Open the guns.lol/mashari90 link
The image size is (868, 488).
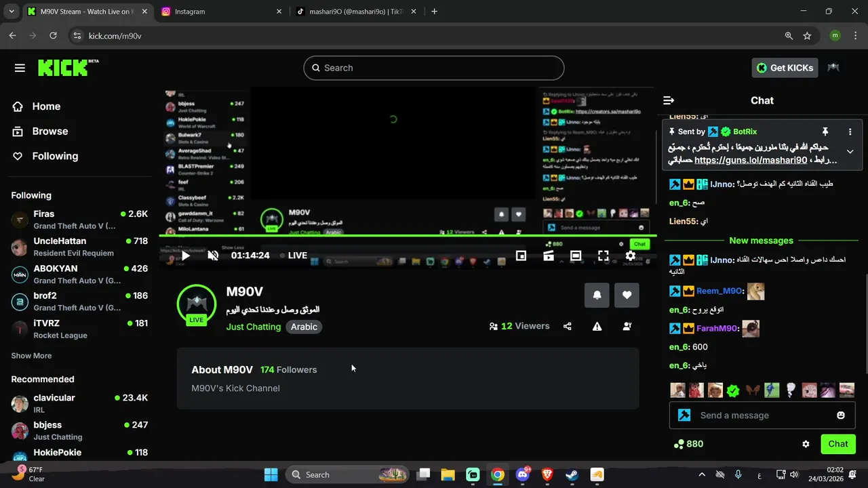[751, 161]
